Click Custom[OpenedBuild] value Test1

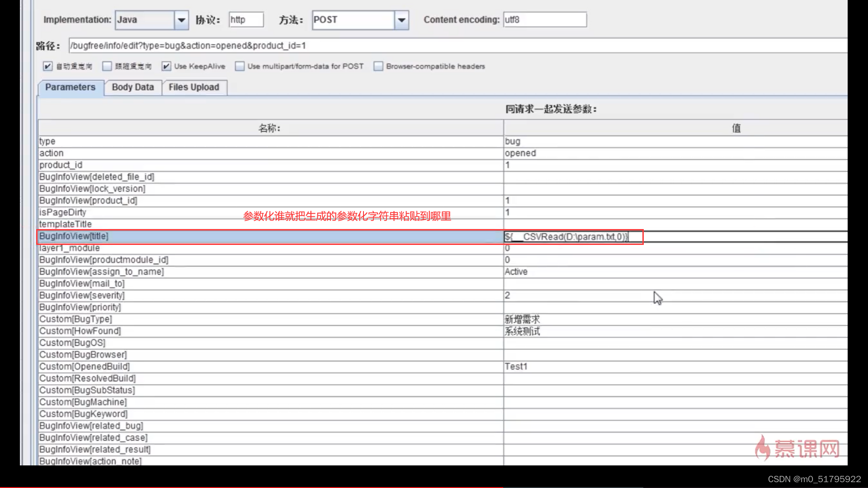click(515, 366)
